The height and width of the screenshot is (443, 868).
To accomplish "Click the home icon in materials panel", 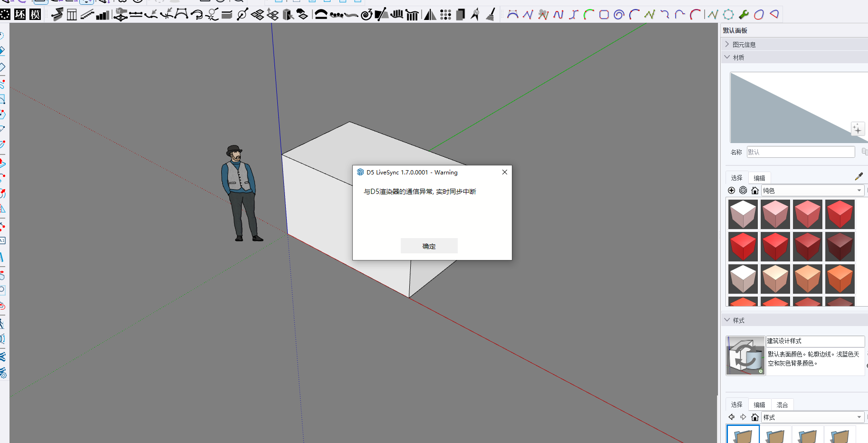I will point(755,191).
